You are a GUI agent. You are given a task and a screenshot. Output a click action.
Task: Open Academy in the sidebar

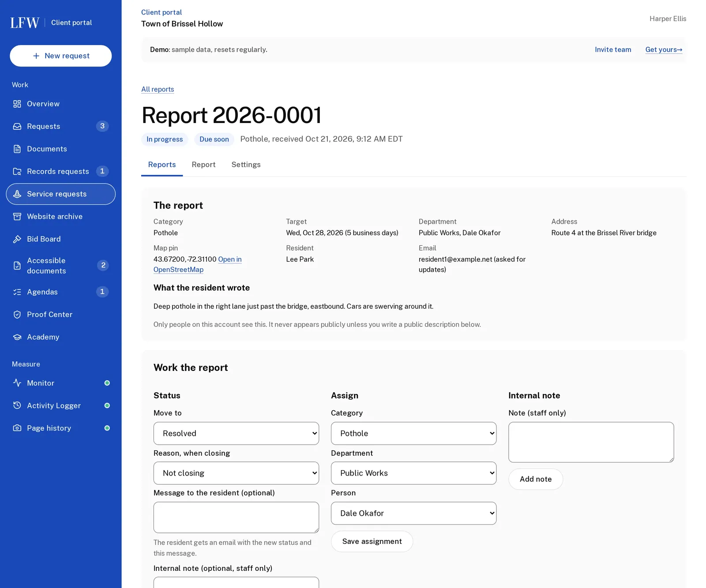coord(61,337)
